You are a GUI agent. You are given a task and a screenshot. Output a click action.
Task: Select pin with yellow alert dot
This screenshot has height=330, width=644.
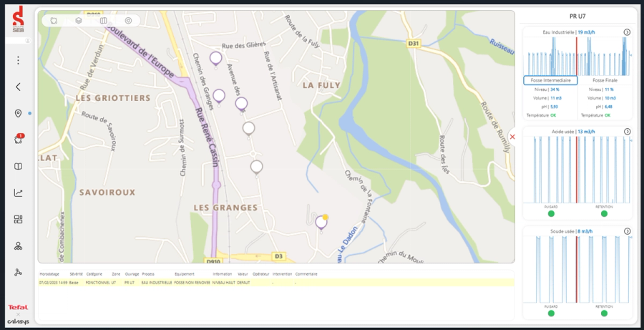pos(321,223)
